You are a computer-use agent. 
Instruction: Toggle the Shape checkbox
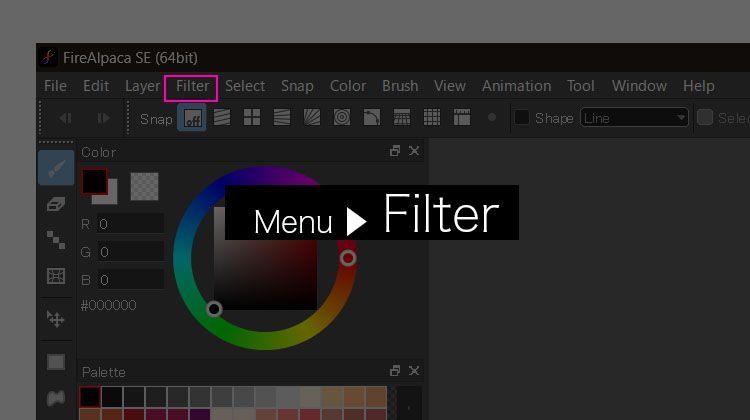click(521, 118)
